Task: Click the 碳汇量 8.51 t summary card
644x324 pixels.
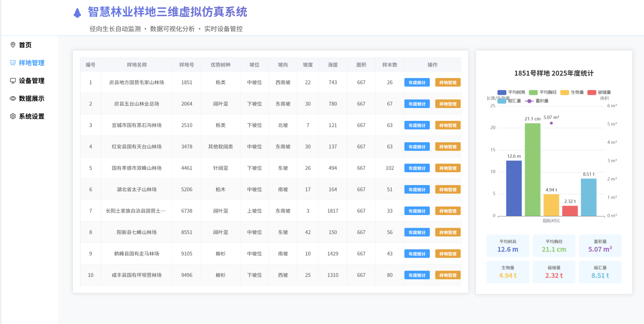Action: pyautogui.click(x=600, y=272)
